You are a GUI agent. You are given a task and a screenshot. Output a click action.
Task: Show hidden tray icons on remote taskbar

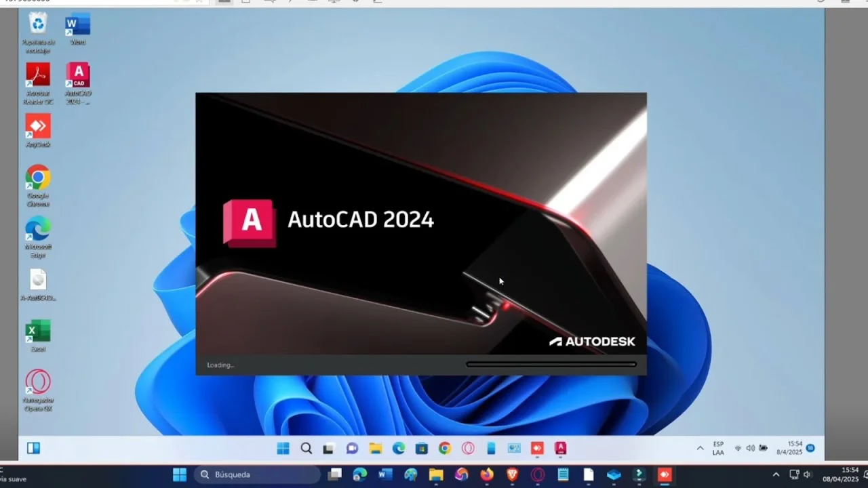700,448
